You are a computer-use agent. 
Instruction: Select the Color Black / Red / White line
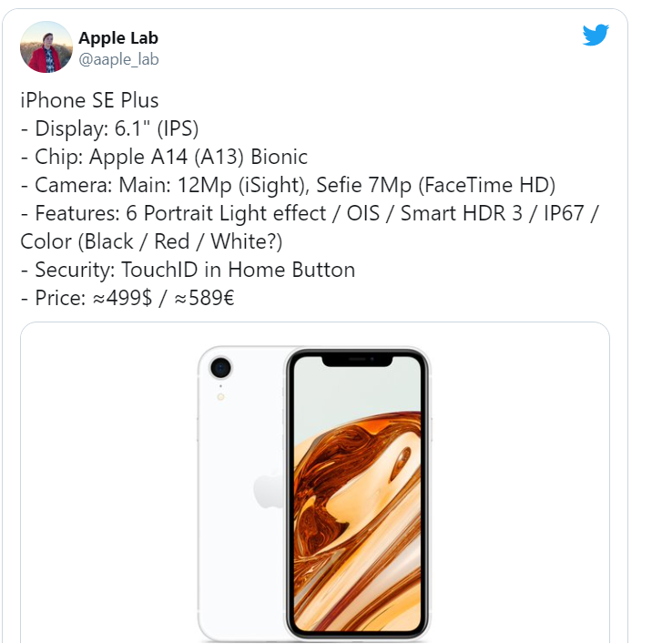tap(151, 241)
